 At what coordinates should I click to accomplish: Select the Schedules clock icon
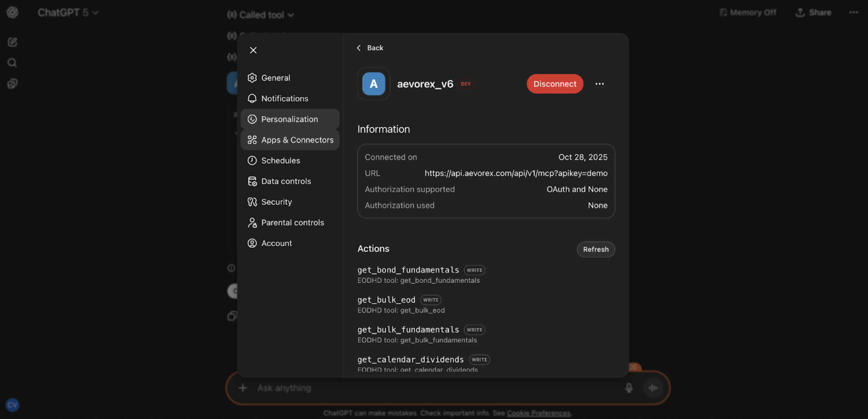tap(252, 160)
